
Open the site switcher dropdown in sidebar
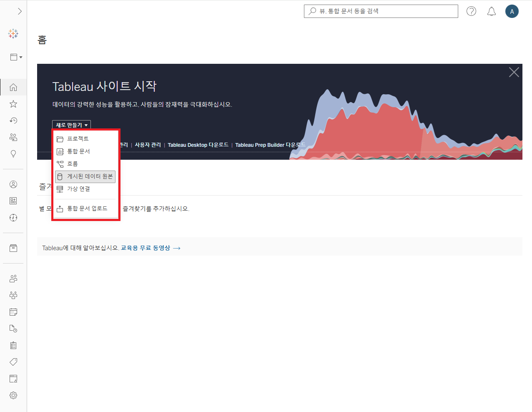point(16,57)
